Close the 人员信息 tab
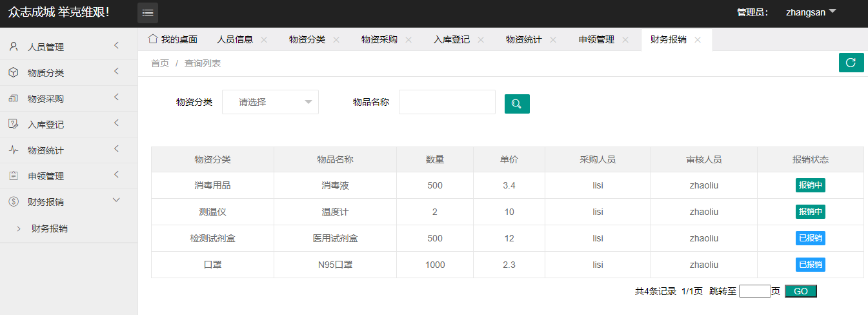Screen dimensions: 868x315 click(x=263, y=39)
